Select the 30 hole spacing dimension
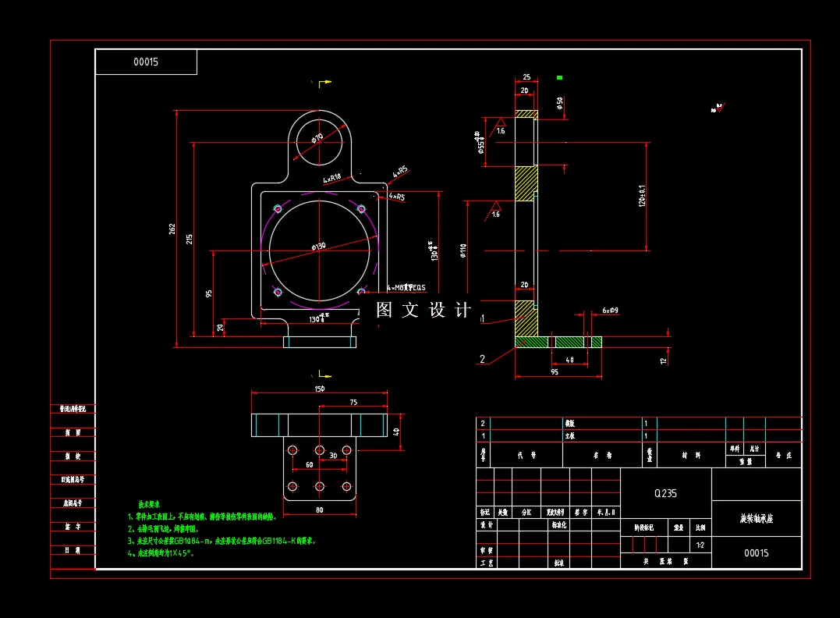 333,456
